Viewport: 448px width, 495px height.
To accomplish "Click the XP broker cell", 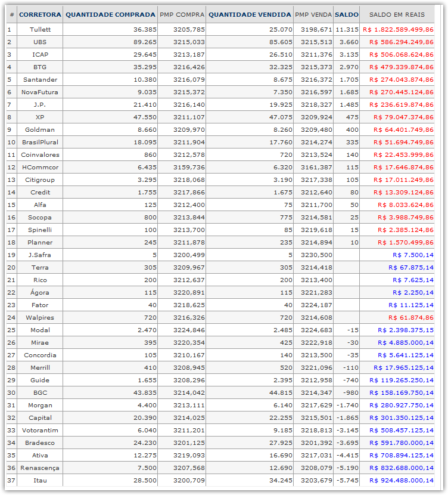I will click(x=40, y=117).
